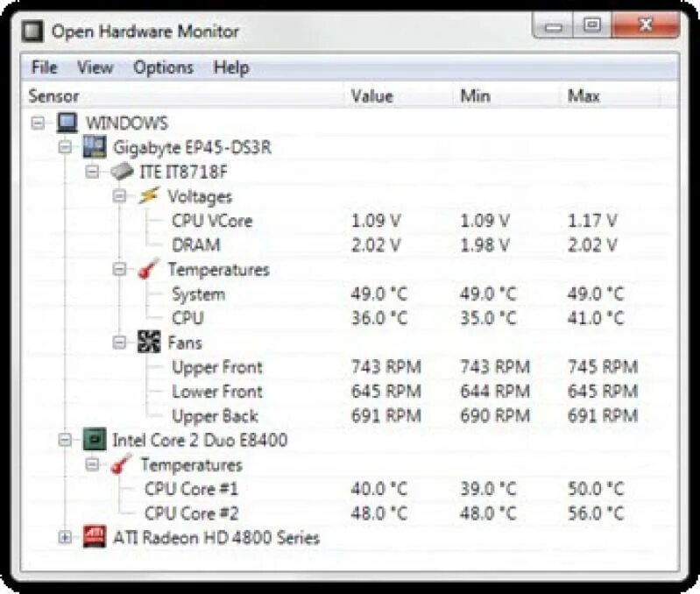This screenshot has height=594, width=700.
Task: Click the Upper Back min value 690 RPM
Action: tap(495, 416)
